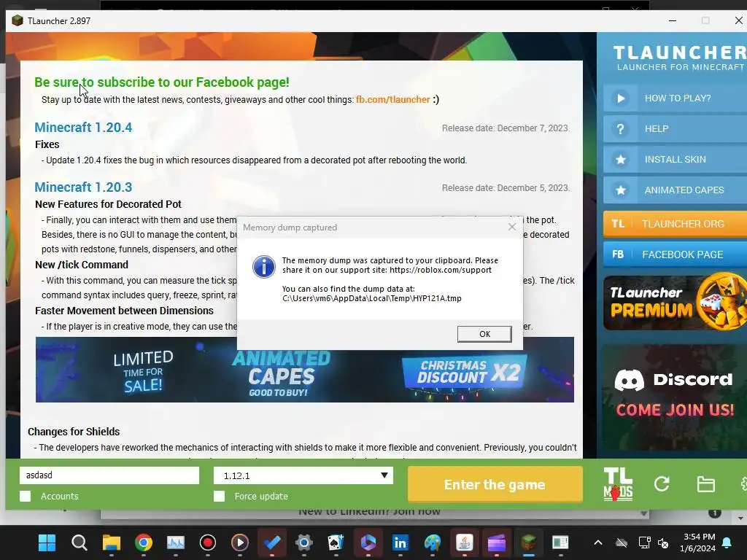Open the red record button taskbar app
The width and height of the screenshot is (747, 560).
pos(208,542)
